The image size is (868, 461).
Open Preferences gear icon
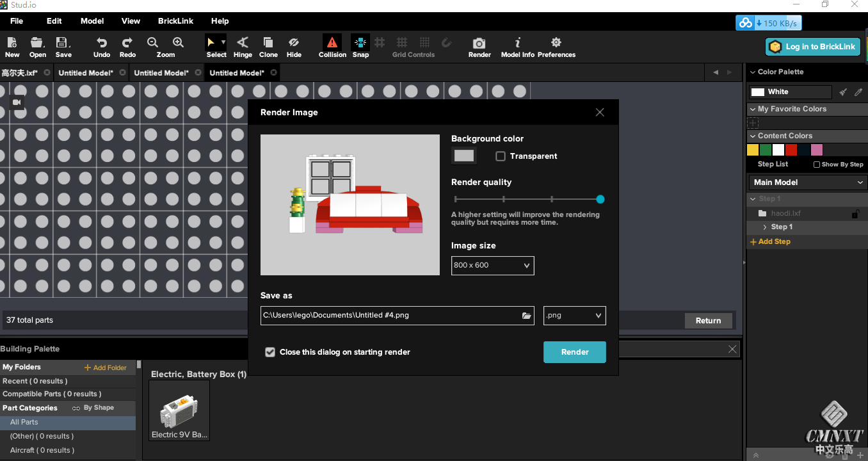coord(556,44)
